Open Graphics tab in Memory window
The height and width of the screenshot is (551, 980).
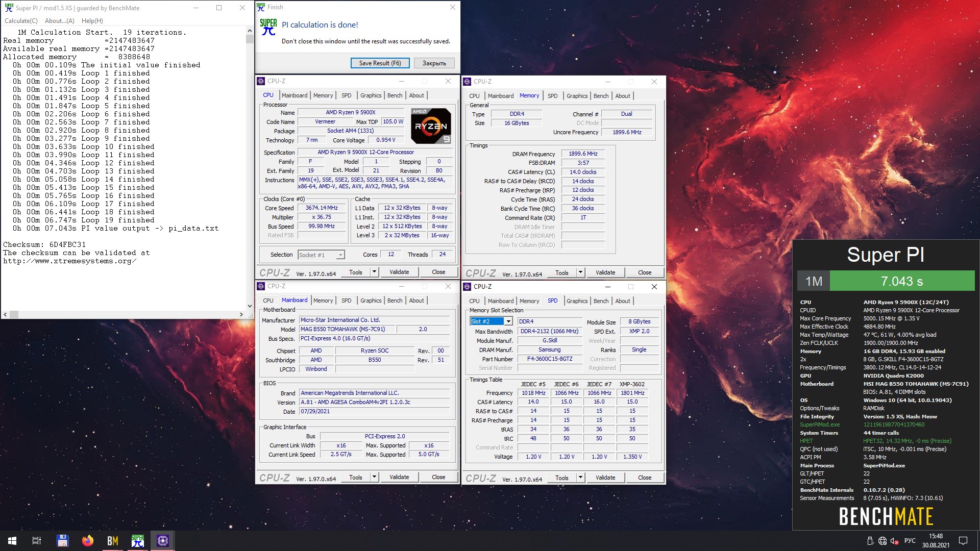[x=577, y=96]
